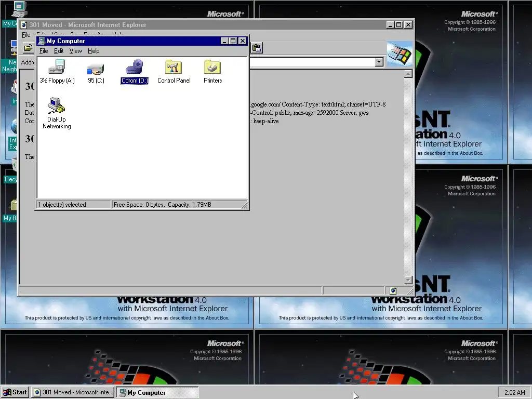Open Help menu in My Computer window
Viewport: 532px width, 399px height.
(94, 51)
